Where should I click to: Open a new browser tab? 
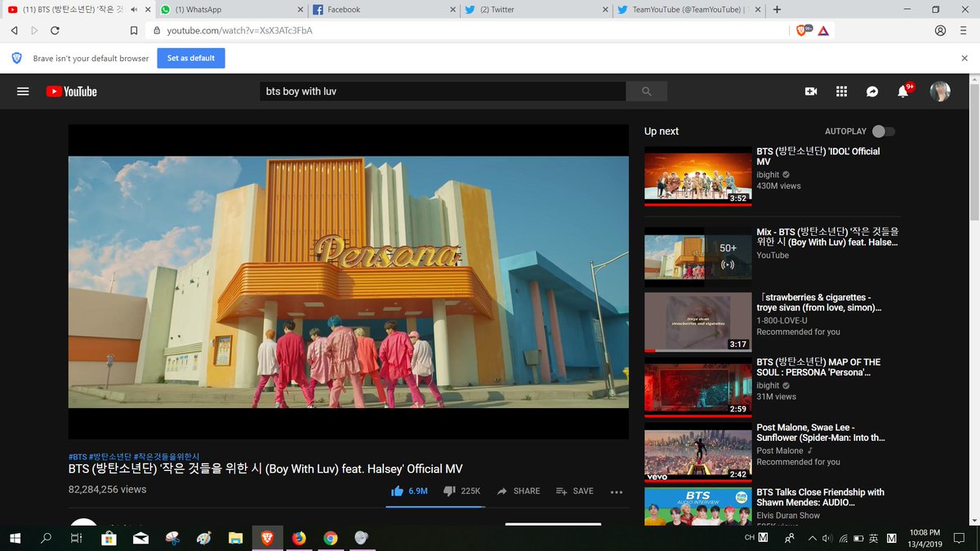(777, 10)
